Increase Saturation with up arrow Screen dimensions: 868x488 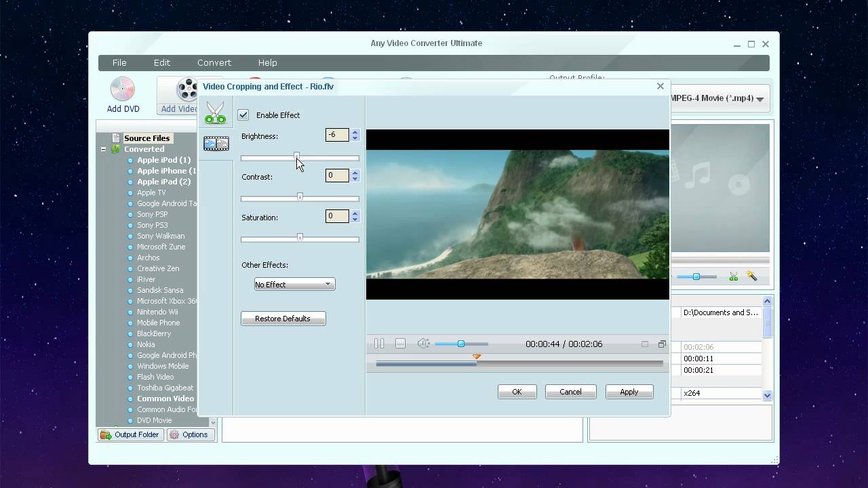[355, 213]
